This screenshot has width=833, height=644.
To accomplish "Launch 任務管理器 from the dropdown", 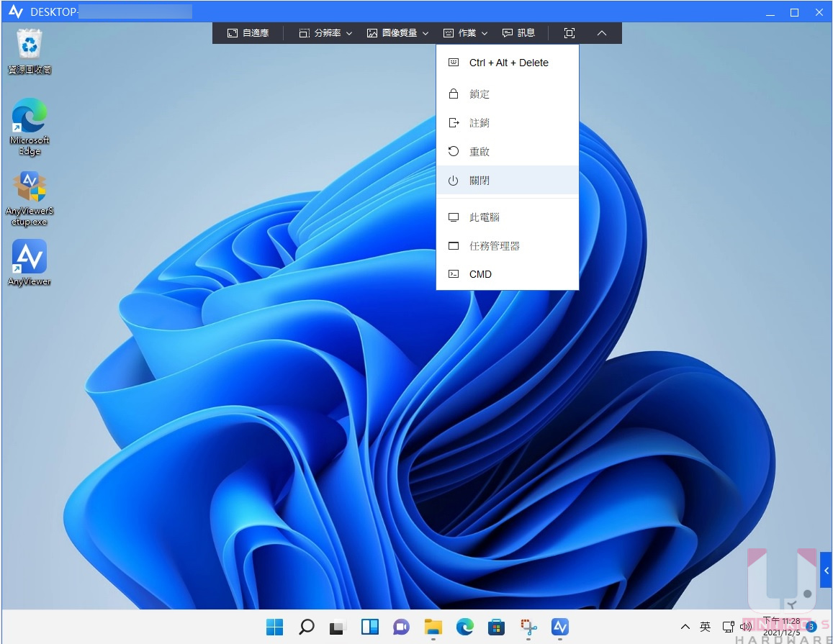I will point(508,246).
